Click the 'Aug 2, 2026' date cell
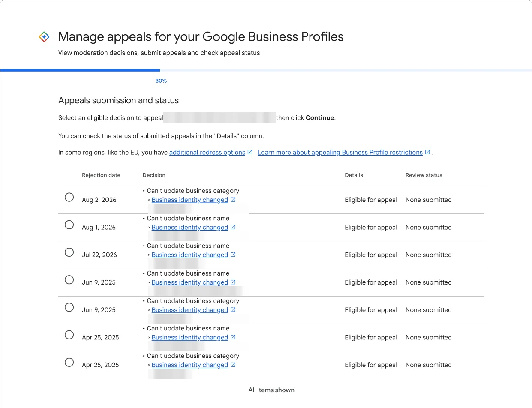 pyautogui.click(x=99, y=200)
